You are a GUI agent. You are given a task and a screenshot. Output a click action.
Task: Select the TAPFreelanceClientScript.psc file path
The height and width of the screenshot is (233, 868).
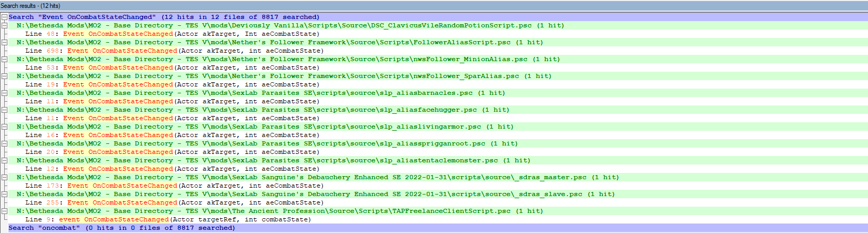tap(279, 211)
